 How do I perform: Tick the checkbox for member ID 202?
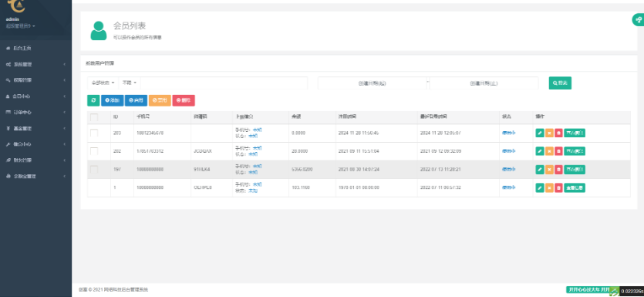(x=94, y=151)
